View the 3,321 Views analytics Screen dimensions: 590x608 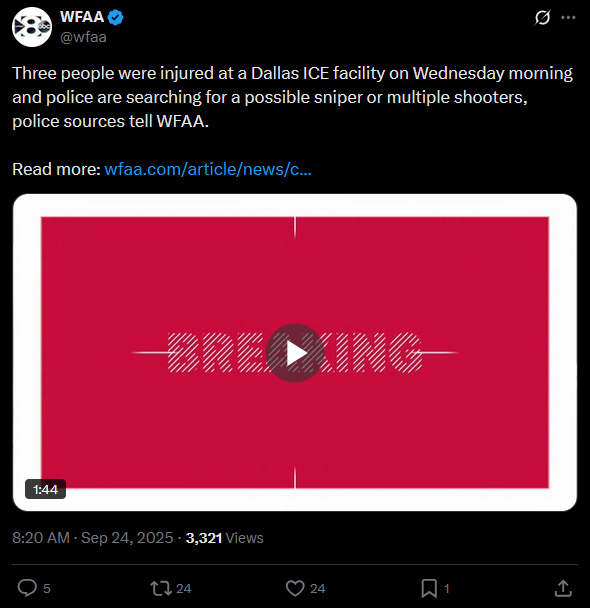click(224, 538)
